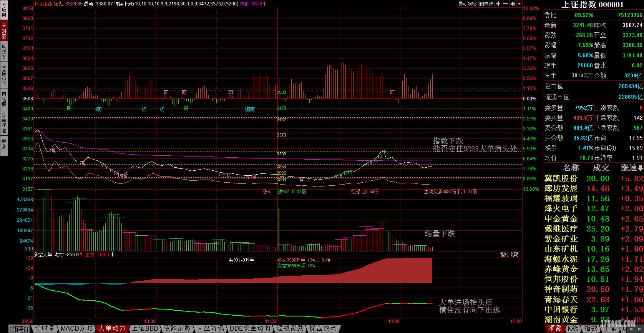This screenshot has height=333, width=644.
Task: Click the 10:30 time axis label
Action: click(150, 321)
